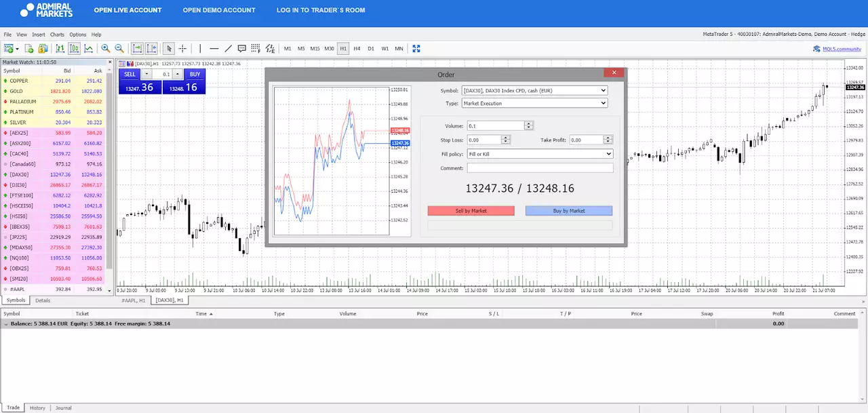The image size is (868, 413).
Task: Set timeframe to H4
Action: point(357,48)
